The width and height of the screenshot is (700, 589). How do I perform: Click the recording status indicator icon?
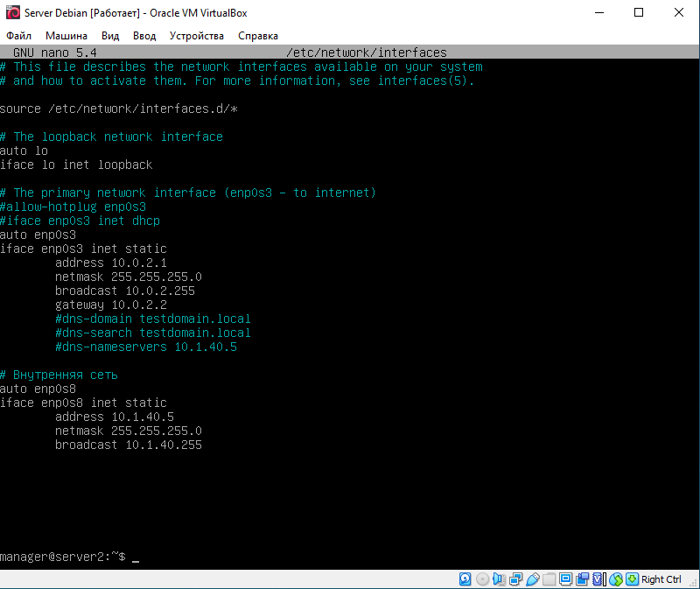point(582,579)
